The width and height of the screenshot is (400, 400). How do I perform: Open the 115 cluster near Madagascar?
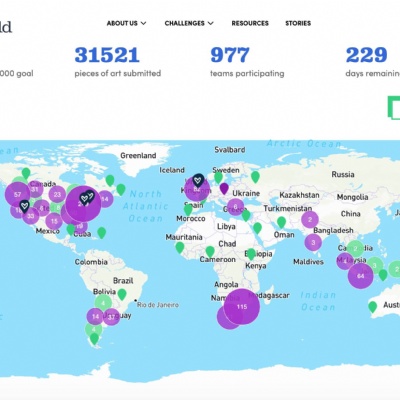pyautogui.click(x=242, y=307)
